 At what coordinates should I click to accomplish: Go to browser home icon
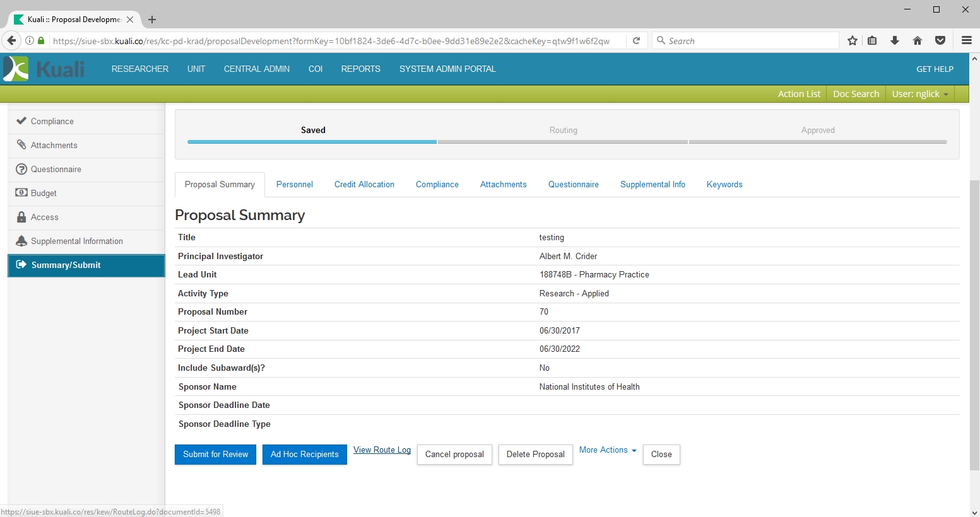click(x=918, y=40)
